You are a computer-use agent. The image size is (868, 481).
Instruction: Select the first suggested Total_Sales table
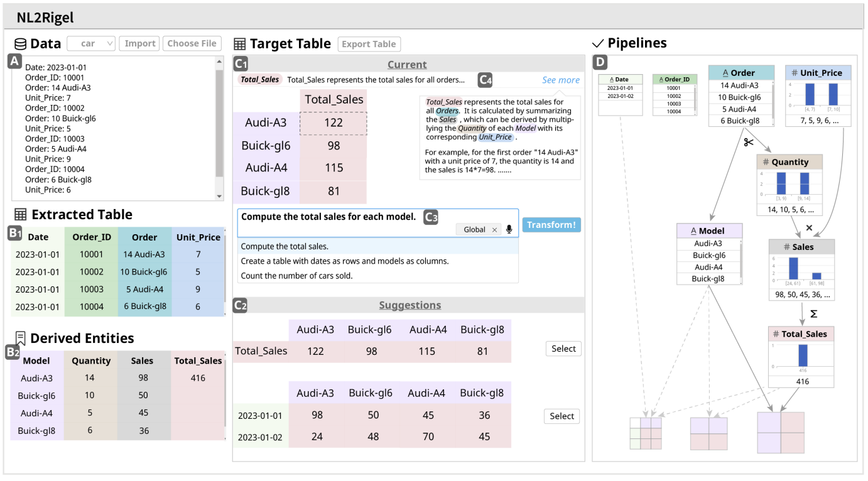click(563, 349)
